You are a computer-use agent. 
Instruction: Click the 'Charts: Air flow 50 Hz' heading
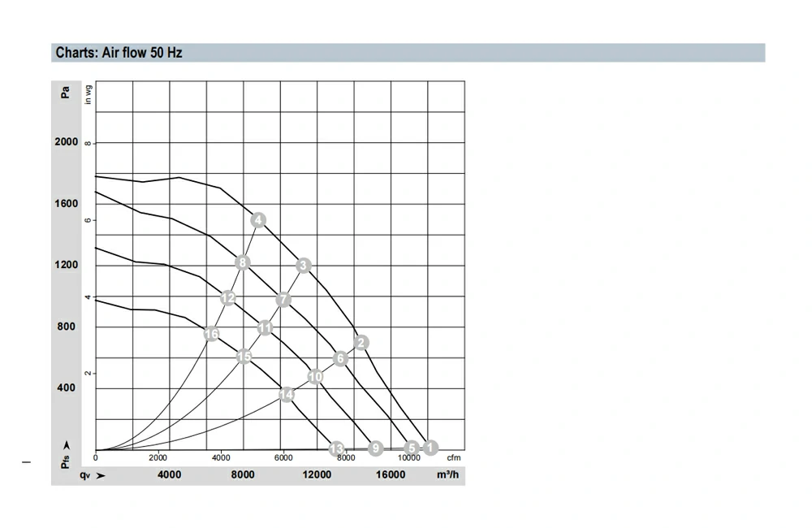coord(119,53)
